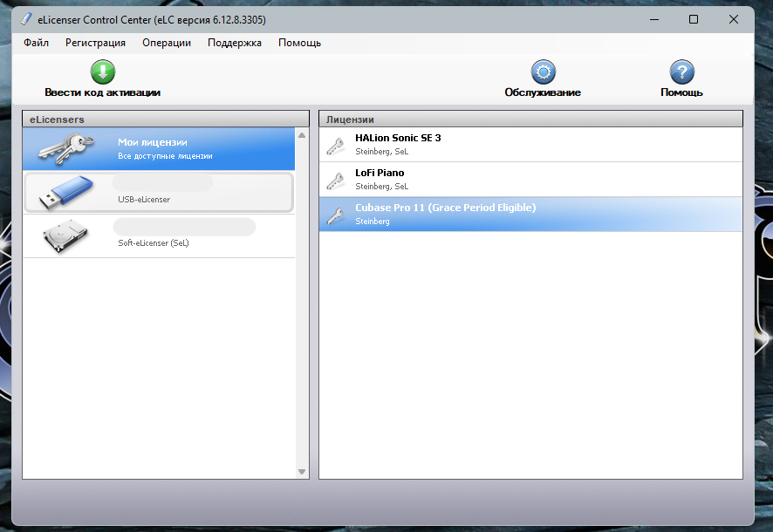This screenshot has height=532, width=773.
Task: Click the eLicensers list scroll down arrow
Action: tap(302, 472)
